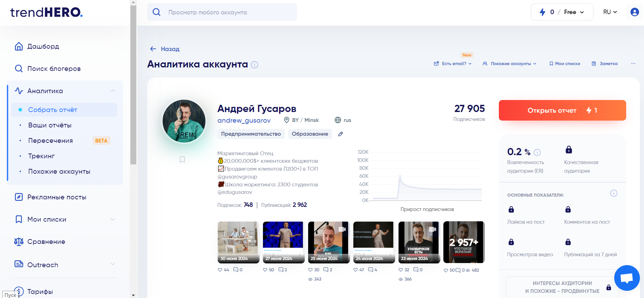644x298 pixels.
Task: Click the sidebar scrollbar down arrow
Action: click(133, 295)
